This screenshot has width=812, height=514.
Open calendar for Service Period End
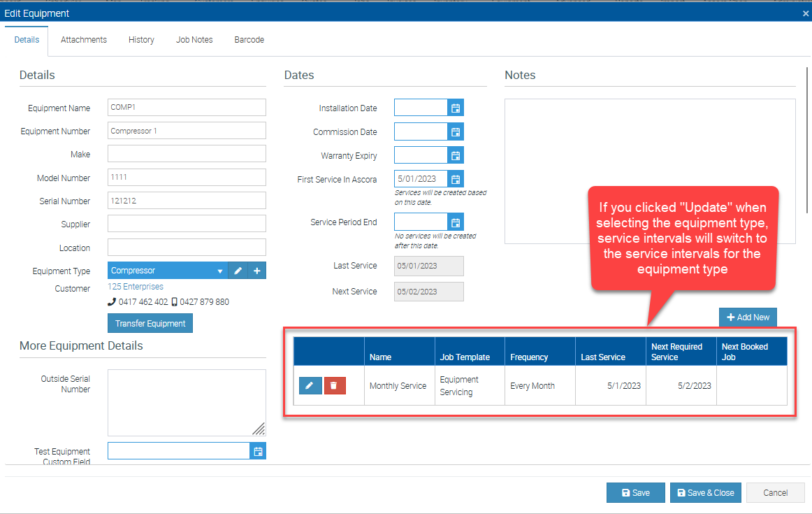click(x=455, y=222)
